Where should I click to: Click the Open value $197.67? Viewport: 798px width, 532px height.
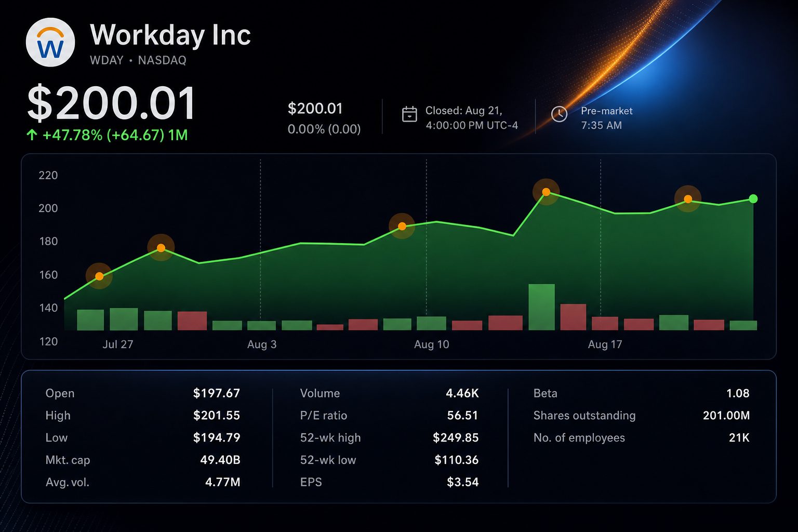tap(217, 393)
